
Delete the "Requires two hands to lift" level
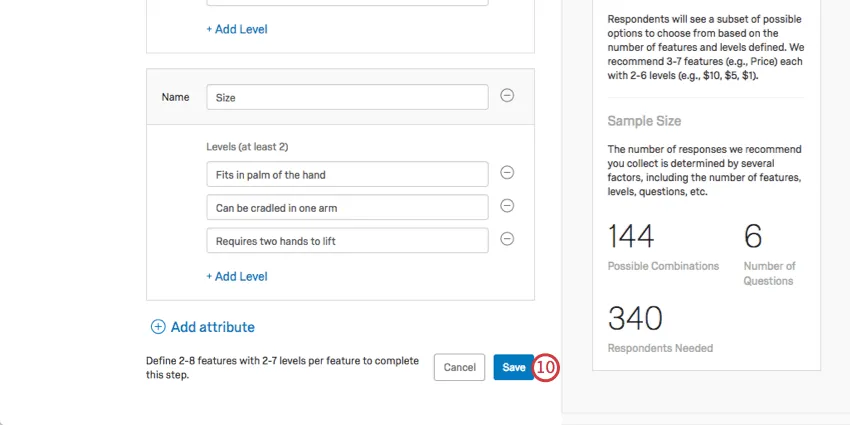507,239
